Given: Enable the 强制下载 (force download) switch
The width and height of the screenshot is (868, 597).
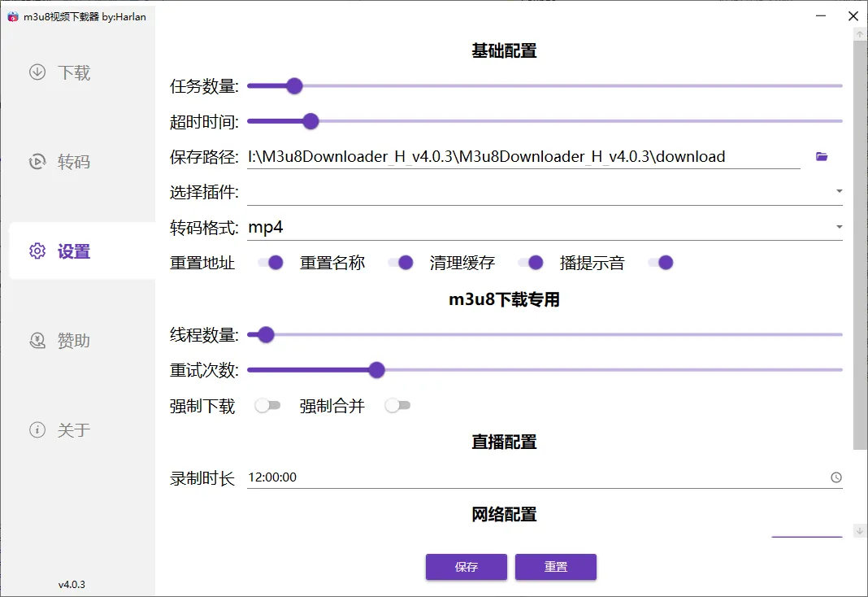Looking at the screenshot, I should point(268,406).
